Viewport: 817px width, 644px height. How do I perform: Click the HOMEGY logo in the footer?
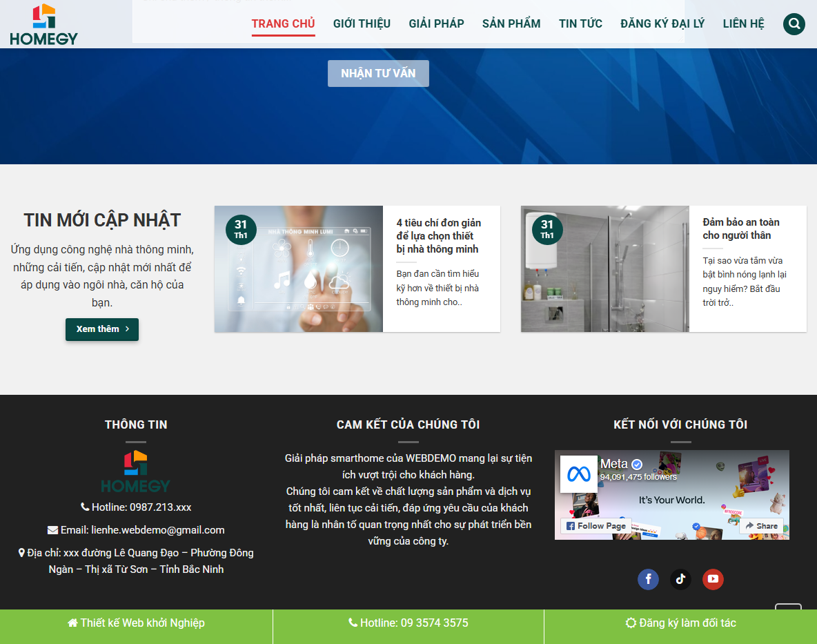(x=135, y=471)
